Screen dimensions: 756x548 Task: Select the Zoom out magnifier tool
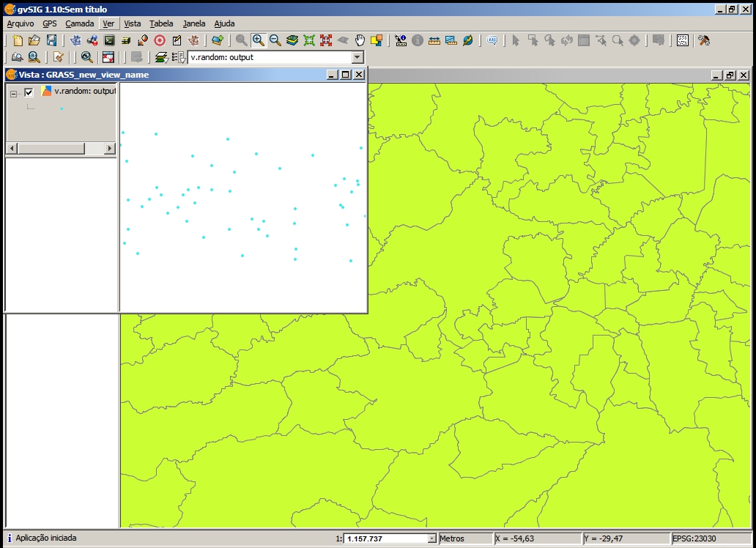tap(275, 40)
